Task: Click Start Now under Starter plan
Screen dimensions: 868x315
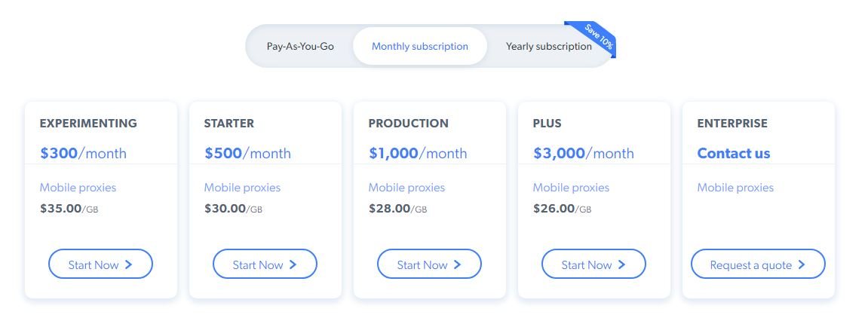Action: coord(265,265)
